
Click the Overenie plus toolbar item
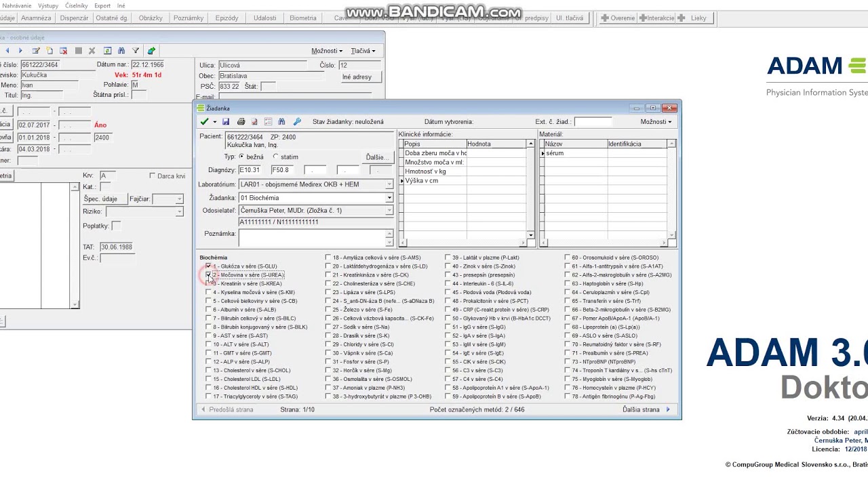[618, 18]
